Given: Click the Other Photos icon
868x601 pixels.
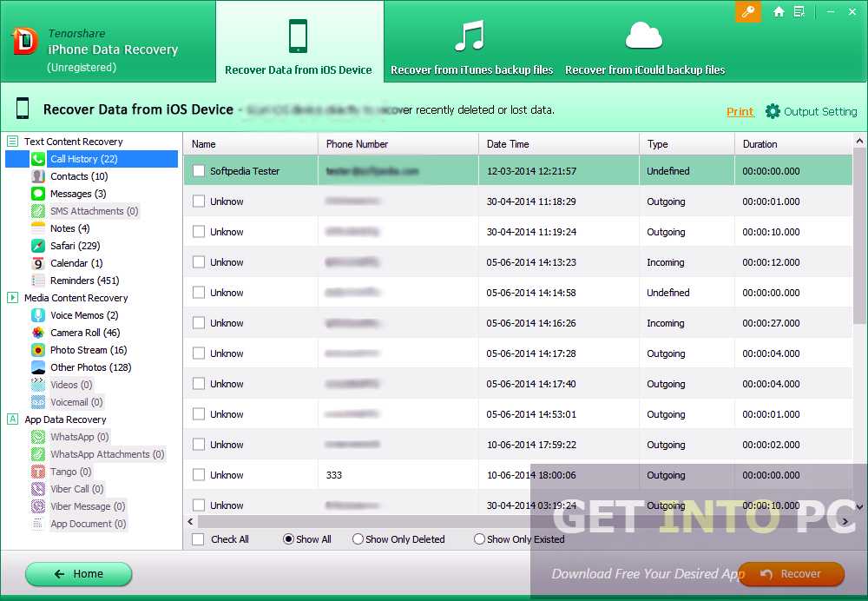Looking at the screenshot, I should (x=38, y=367).
